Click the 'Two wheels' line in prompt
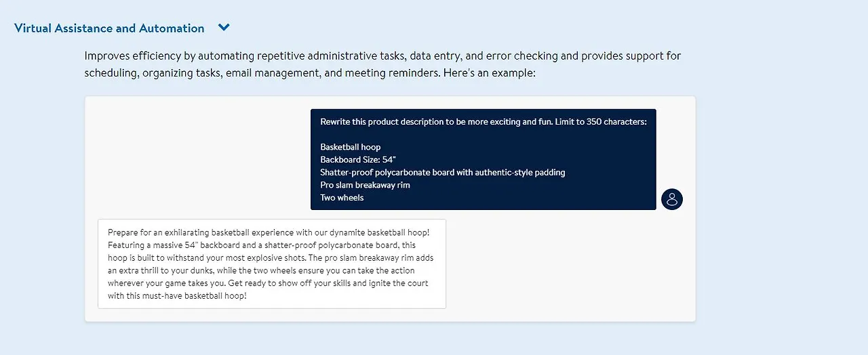Image resolution: width=868 pixels, height=355 pixels. 342,198
